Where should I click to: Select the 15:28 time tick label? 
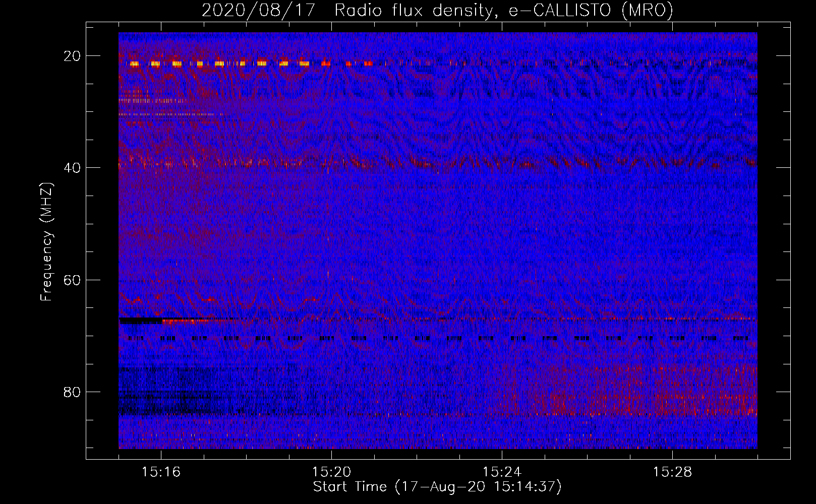click(672, 472)
